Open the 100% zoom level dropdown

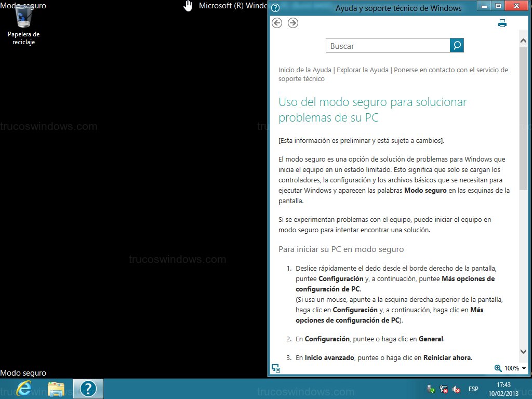[512, 368]
